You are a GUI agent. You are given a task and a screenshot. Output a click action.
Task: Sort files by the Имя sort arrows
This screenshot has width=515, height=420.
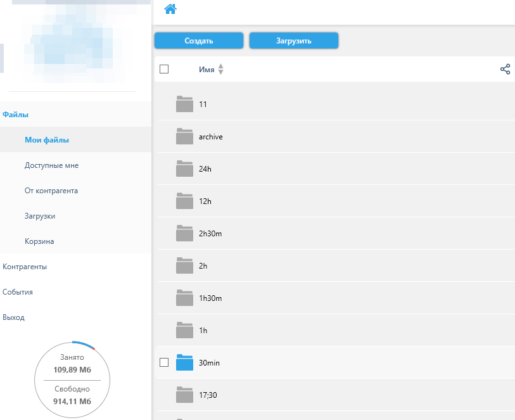220,69
